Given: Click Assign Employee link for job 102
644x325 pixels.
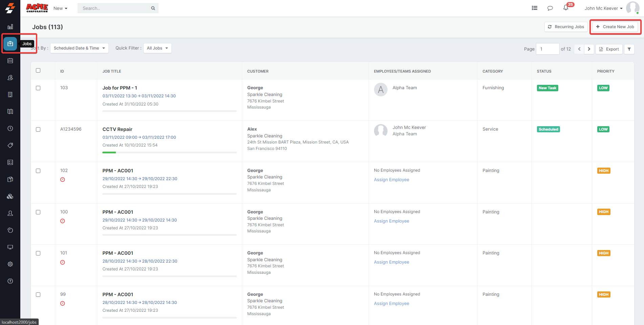Looking at the screenshot, I should pos(391,180).
